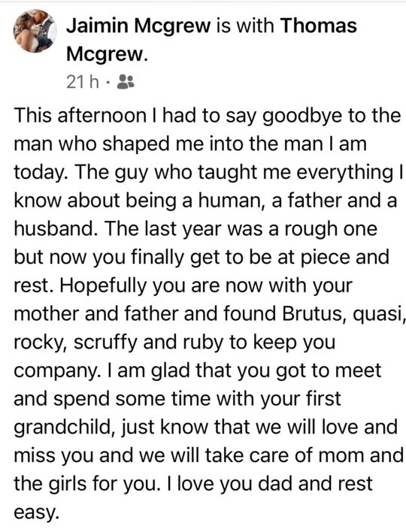Click the 21 h post timestamp
Viewport: 406px width, 532px height.
click(x=83, y=82)
